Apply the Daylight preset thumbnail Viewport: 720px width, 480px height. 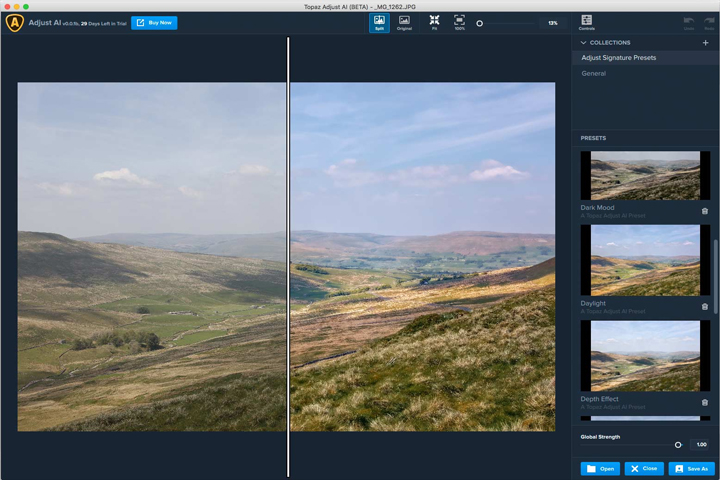[645, 260]
